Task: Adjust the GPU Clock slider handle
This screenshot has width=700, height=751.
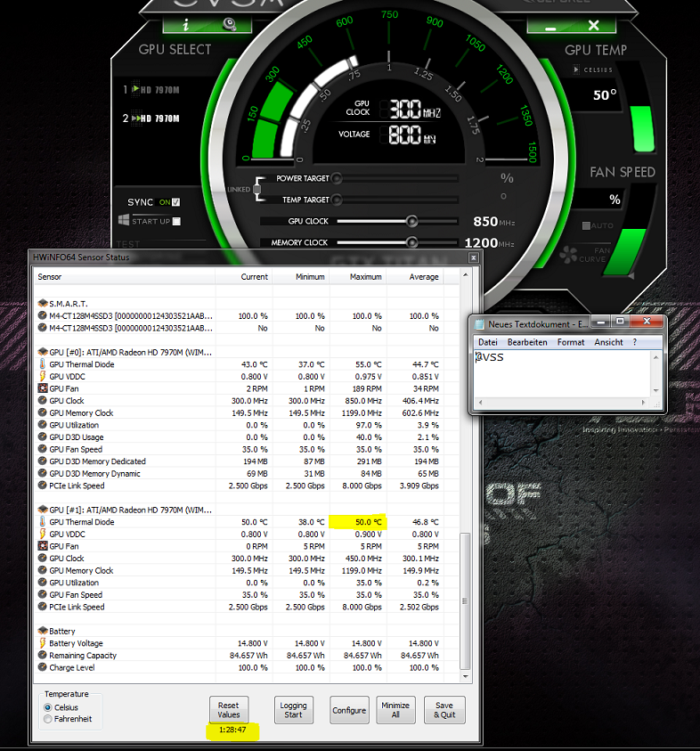Action: point(411,221)
